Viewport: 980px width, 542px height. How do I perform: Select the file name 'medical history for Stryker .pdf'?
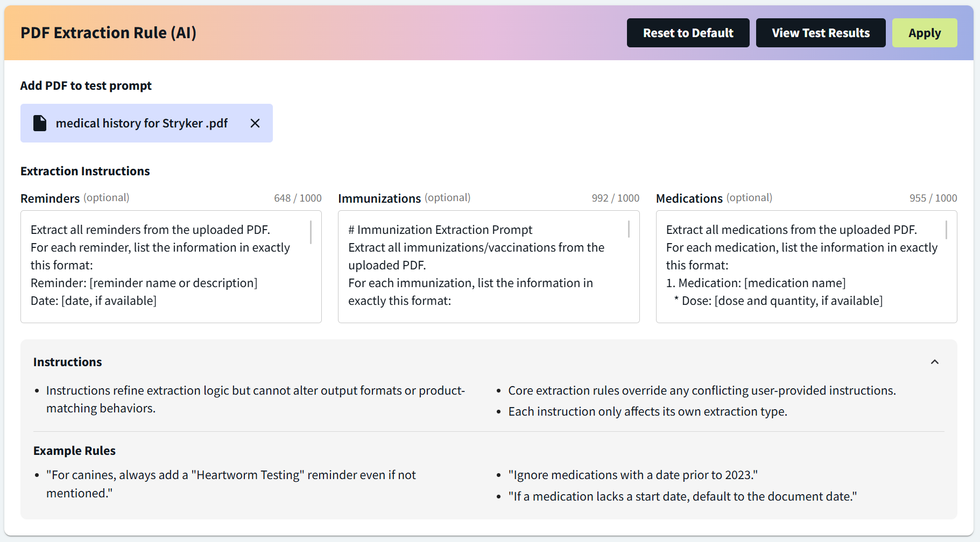[x=142, y=123]
